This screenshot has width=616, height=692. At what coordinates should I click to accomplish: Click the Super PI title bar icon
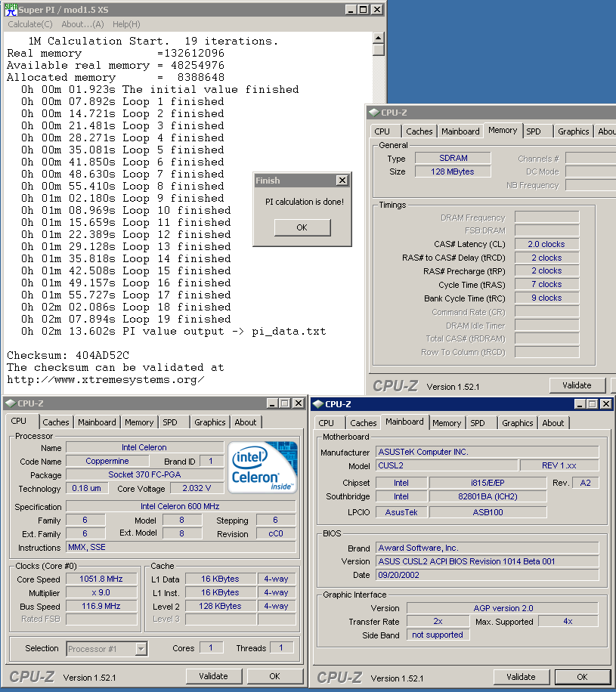[10, 9]
